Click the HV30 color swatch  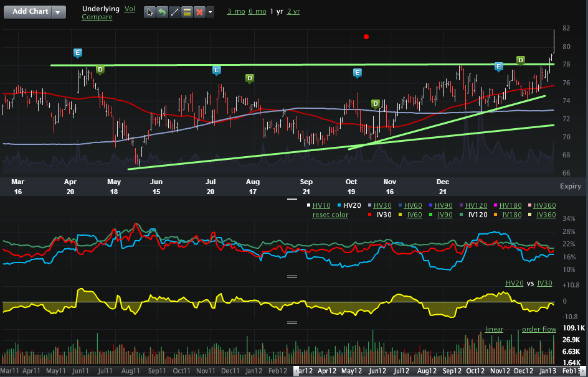click(x=369, y=205)
